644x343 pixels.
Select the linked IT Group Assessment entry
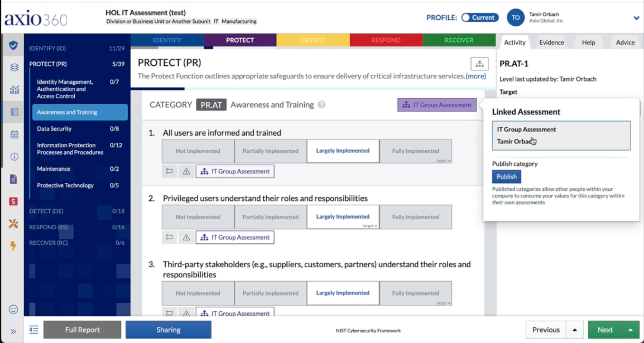coord(561,136)
